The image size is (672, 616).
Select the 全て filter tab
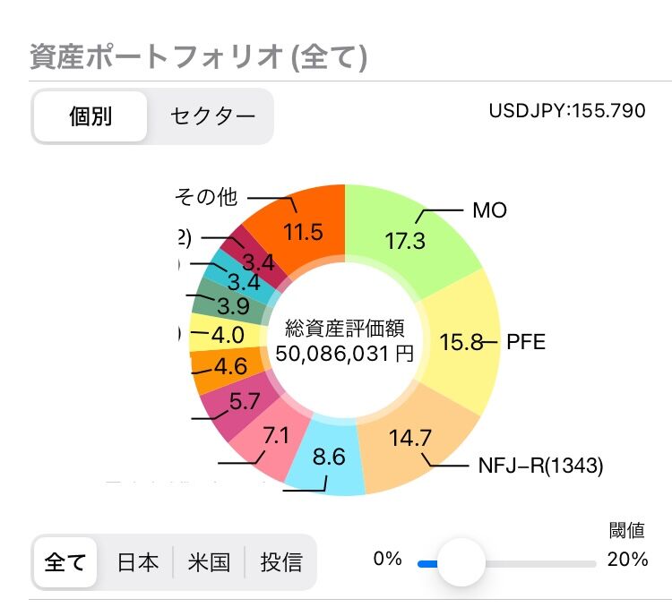[x=65, y=562]
